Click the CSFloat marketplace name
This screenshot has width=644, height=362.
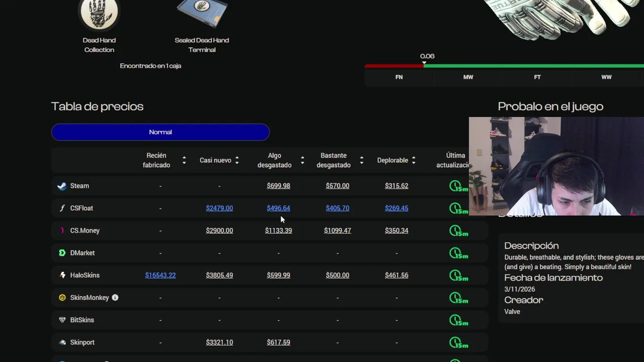pyautogui.click(x=82, y=208)
